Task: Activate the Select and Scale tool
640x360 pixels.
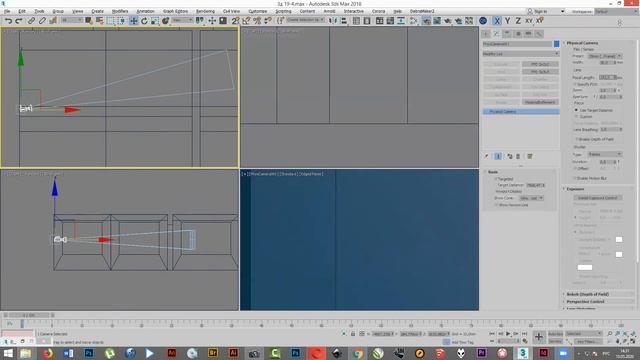Action: (x=155, y=21)
